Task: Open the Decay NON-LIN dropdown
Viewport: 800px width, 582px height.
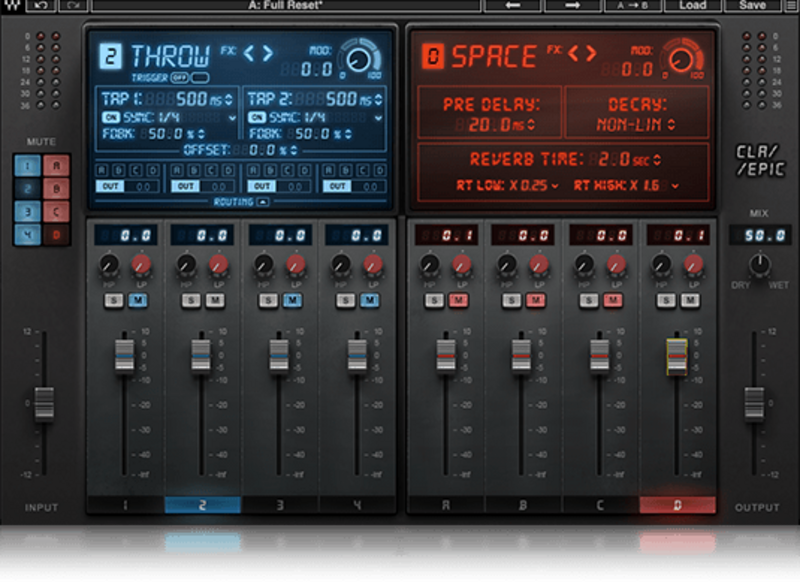Action: pyautogui.click(x=636, y=124)
